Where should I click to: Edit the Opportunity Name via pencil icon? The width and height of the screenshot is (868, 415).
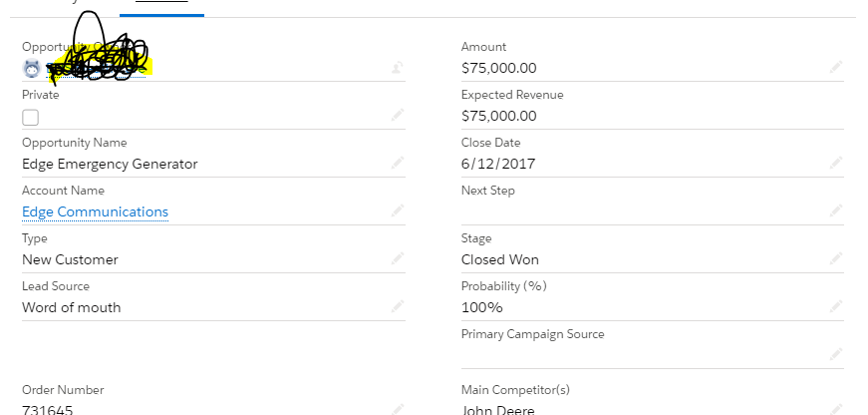[x=398, y=163]
